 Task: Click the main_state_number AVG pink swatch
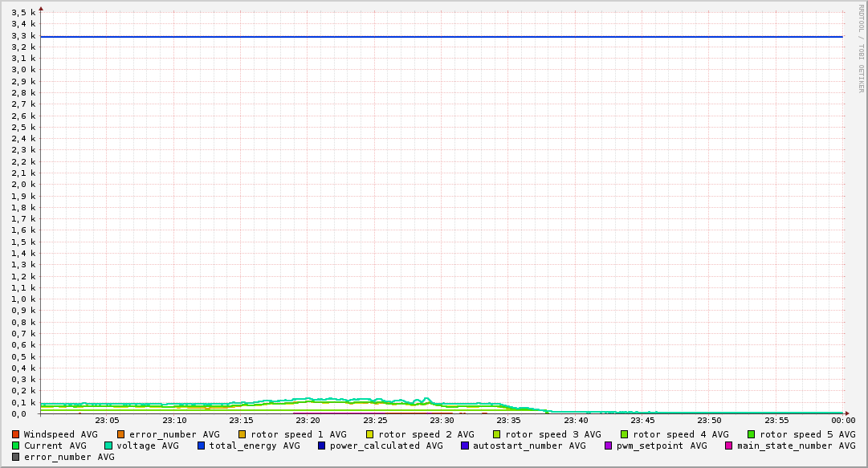729,446
